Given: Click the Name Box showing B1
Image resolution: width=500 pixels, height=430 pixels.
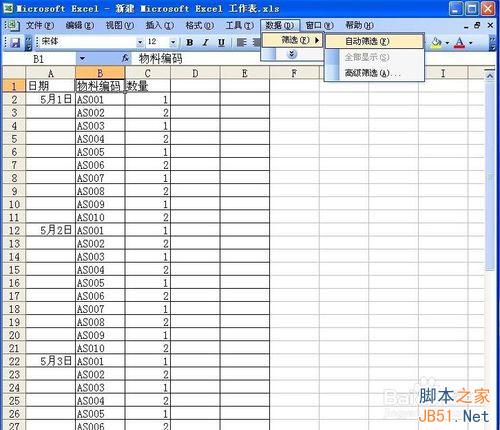Looking at the screenshot, I should (x=39, y=59).
